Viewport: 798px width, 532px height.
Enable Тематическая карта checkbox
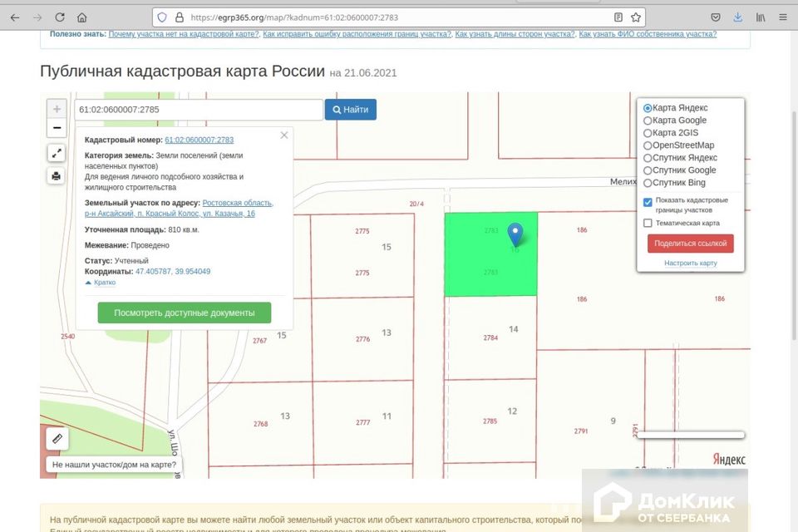click(648, 223)
